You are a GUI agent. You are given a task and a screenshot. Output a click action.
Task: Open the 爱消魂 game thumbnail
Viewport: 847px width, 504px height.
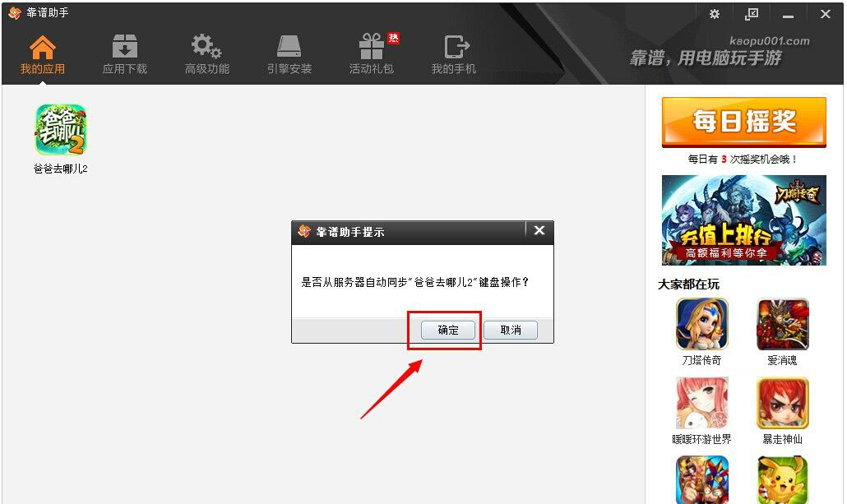tap(782, 323)
